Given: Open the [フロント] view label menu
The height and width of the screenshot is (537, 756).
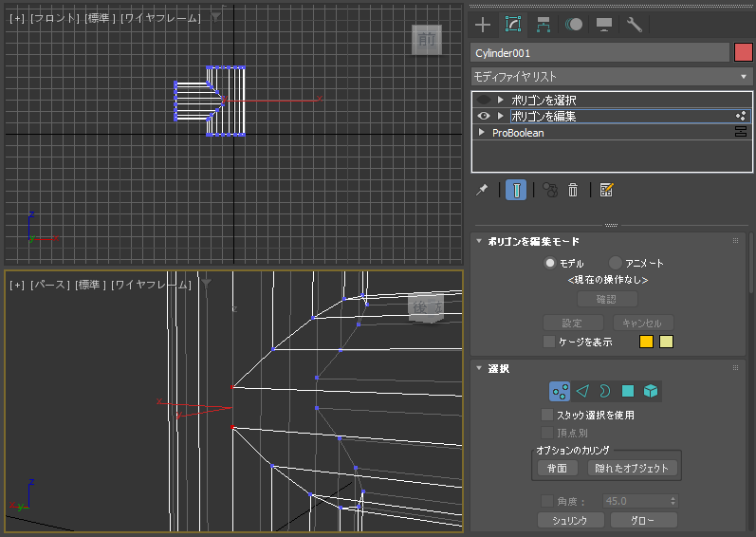Looking at the screenshot, I should pos(54,18).
